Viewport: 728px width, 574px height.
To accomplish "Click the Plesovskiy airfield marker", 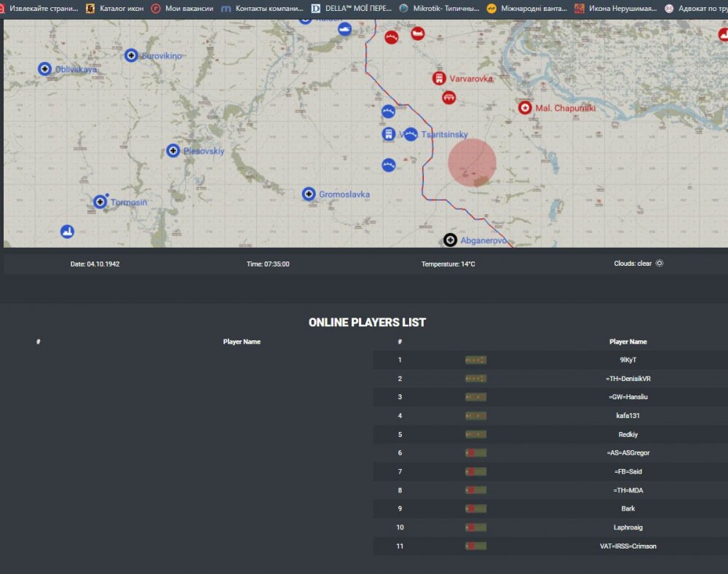I will pyautogui.click(x=173, y=151).
